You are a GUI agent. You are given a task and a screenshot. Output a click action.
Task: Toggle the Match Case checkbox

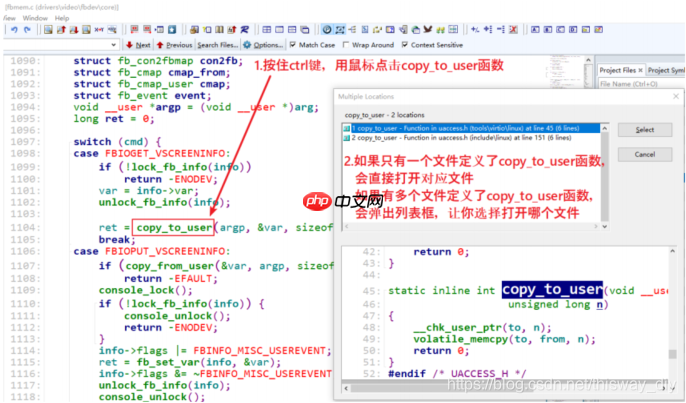pyautogui.click(x=293, y=45)
